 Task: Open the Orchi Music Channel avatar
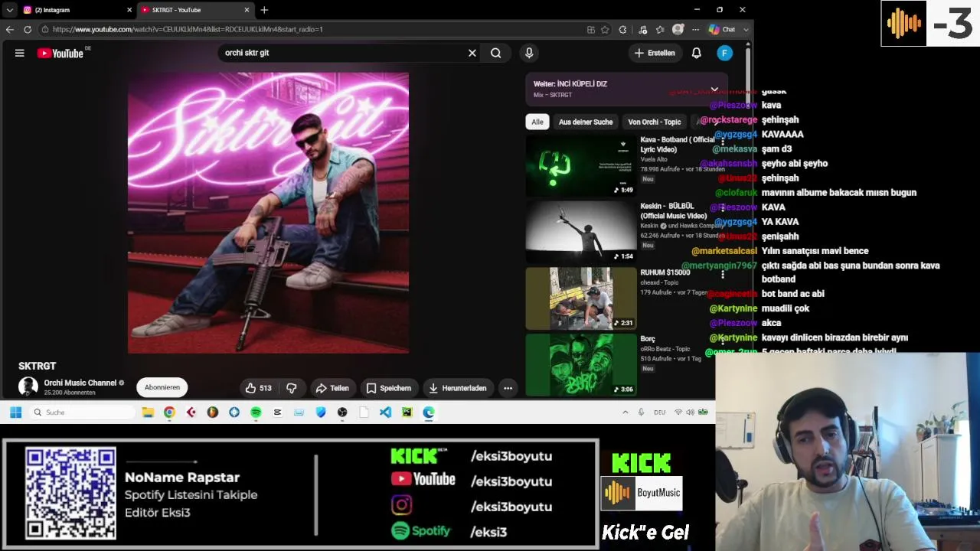[28, 386]
